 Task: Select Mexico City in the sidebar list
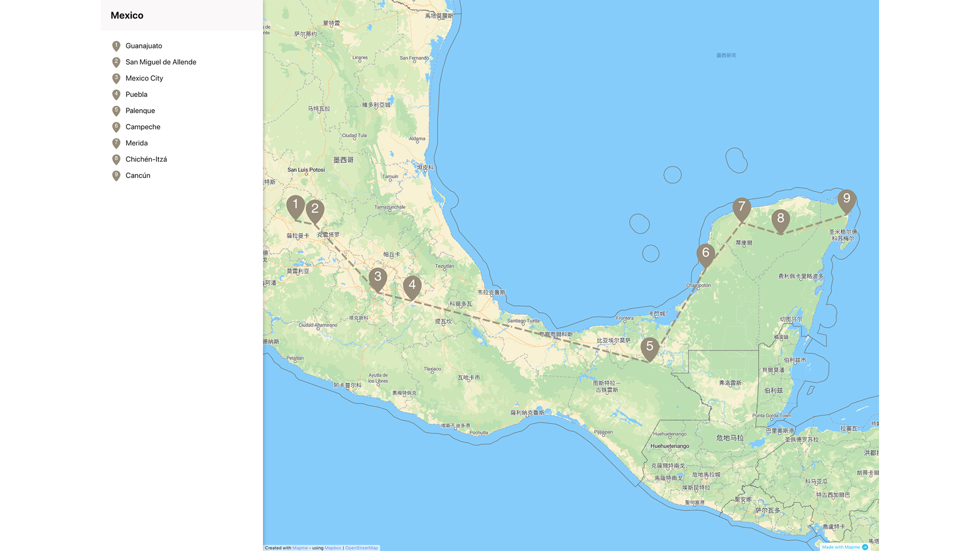click(144, 79)
